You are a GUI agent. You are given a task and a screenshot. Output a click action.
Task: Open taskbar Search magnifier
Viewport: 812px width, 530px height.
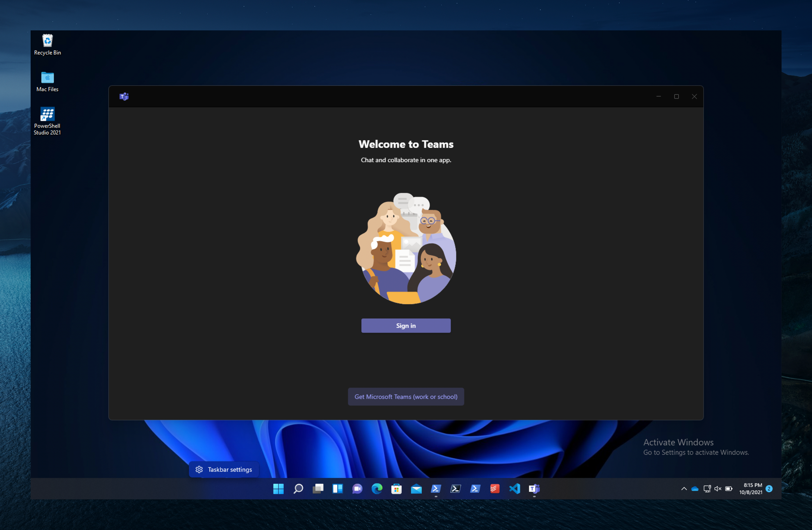coord(298,488)
